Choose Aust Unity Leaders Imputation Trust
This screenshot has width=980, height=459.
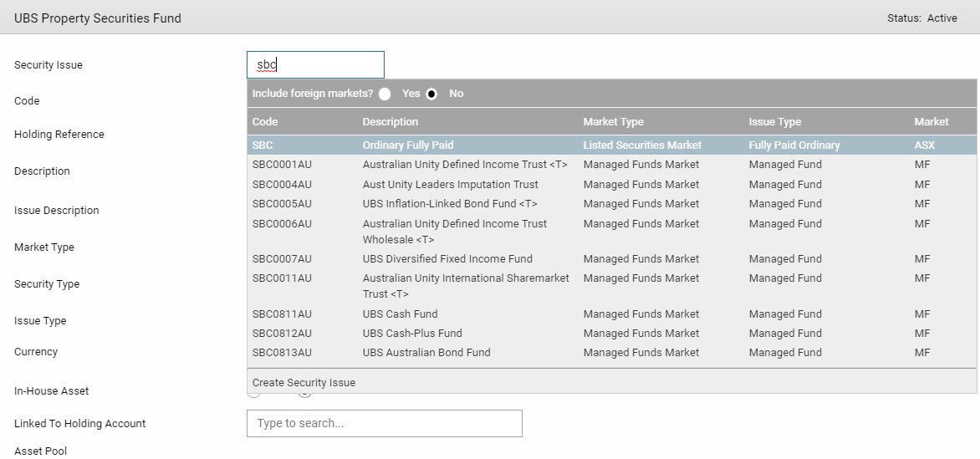point(450,185)
